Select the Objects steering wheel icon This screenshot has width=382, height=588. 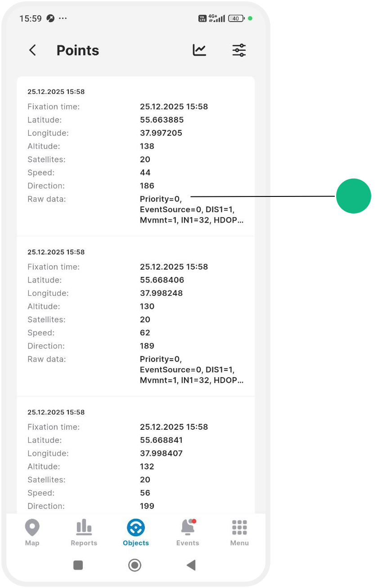click(136, 527)
